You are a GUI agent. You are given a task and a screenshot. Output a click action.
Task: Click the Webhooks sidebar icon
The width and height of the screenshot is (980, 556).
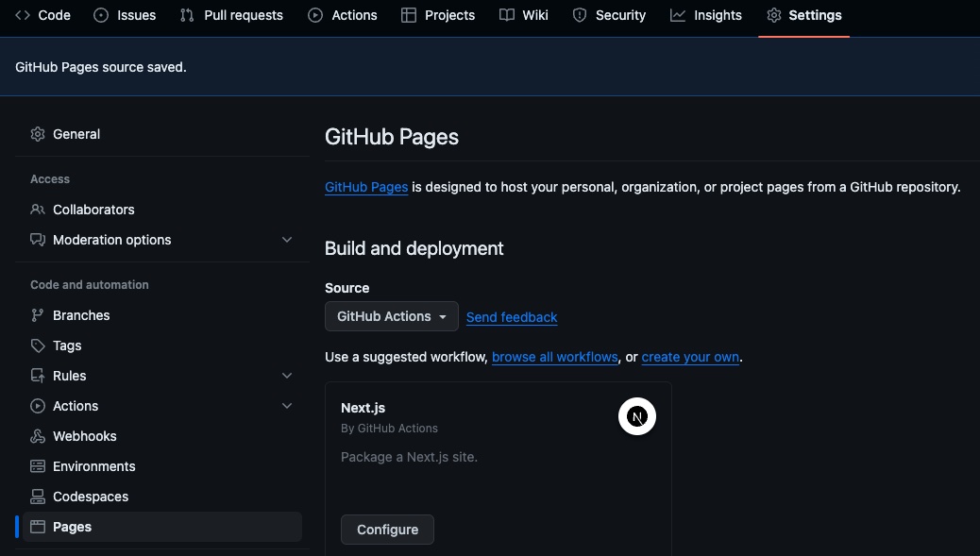coord(38,436)
